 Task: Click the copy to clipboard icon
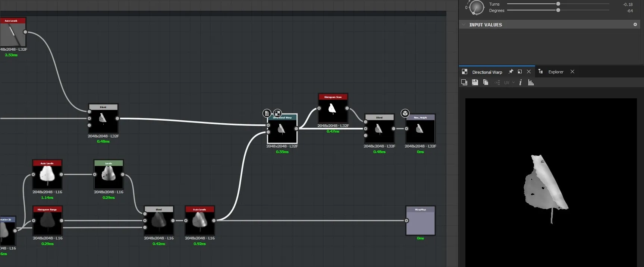pyautogui.click(x=486, y=83)
